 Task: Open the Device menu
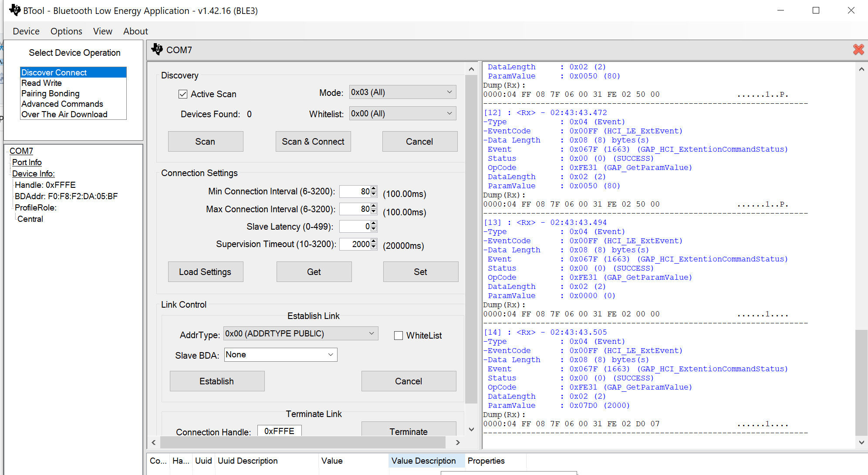coord(26,31)
